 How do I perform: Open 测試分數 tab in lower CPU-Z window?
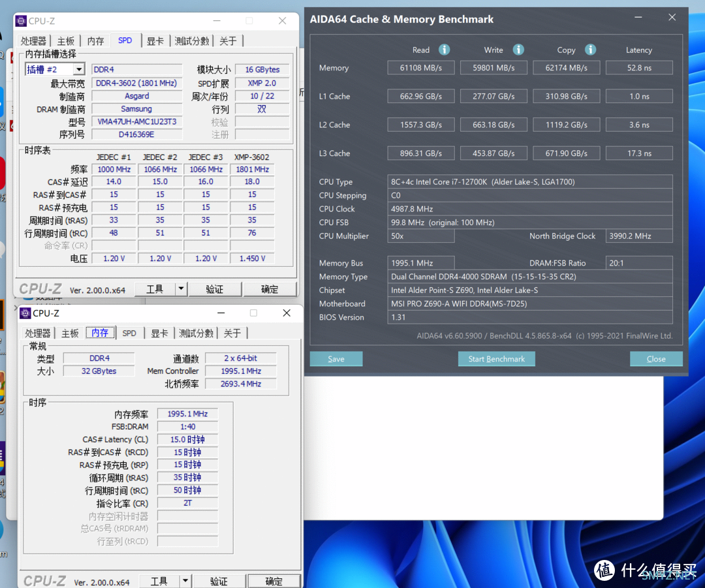click(x=196, y=333)
